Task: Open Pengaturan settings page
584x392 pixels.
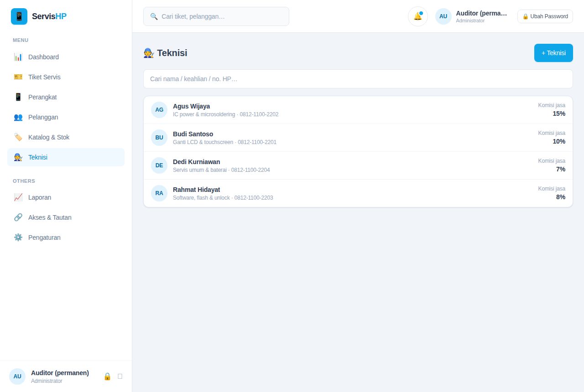Action: [x=66, y=237]
